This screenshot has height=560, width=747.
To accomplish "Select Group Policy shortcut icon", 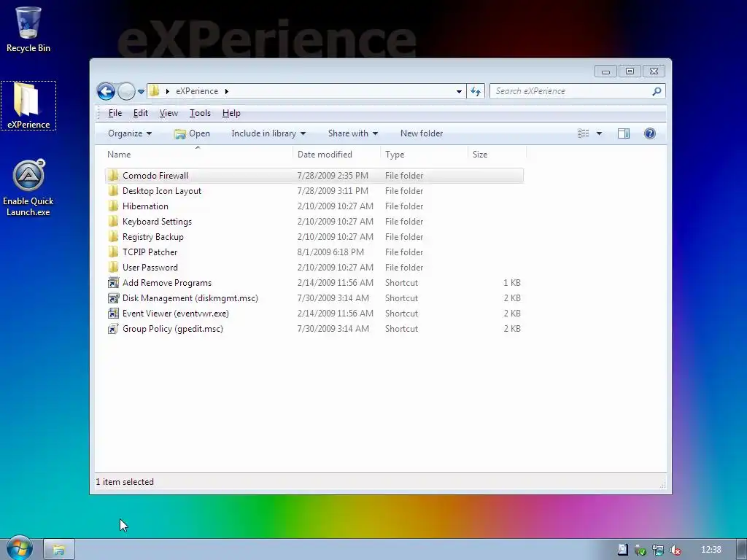I will (113, 329).
